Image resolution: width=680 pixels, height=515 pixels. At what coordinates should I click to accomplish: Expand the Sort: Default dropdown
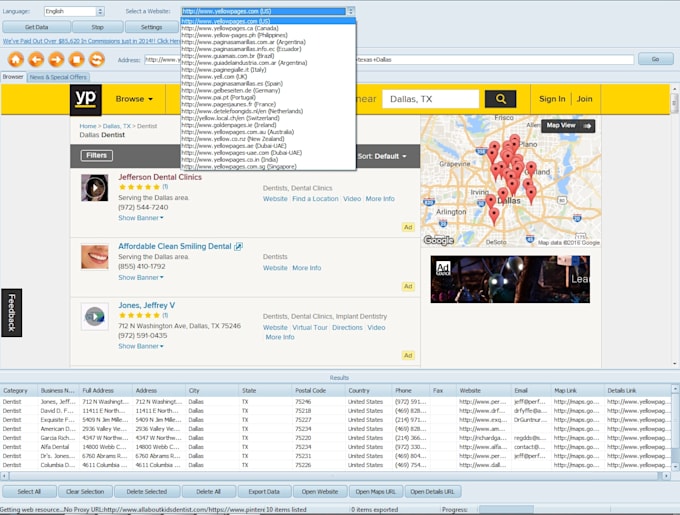[382, 156]
